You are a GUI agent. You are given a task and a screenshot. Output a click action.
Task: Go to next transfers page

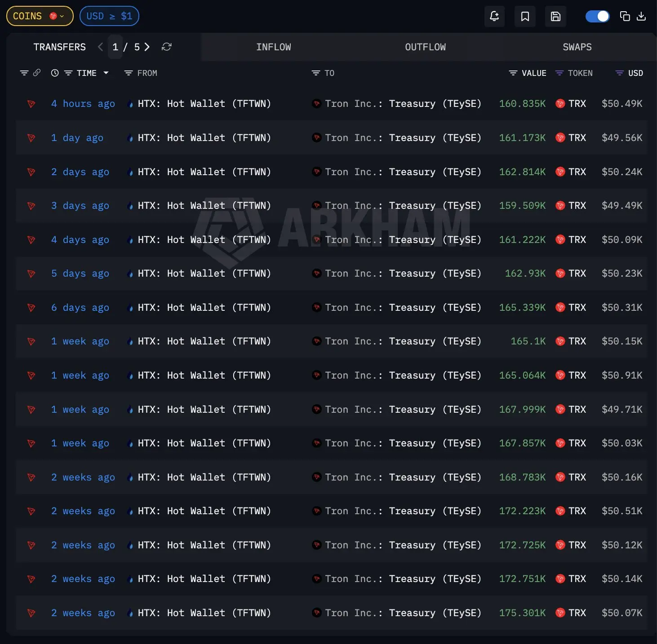[x=147, y=47]
